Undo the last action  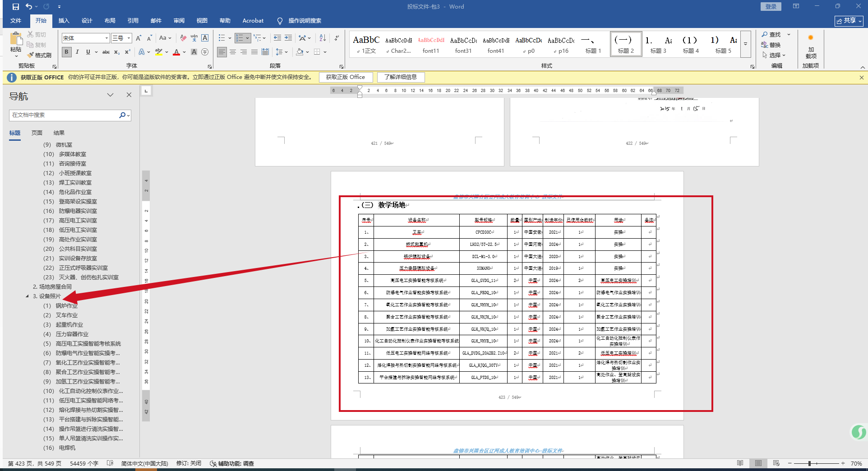29,7
